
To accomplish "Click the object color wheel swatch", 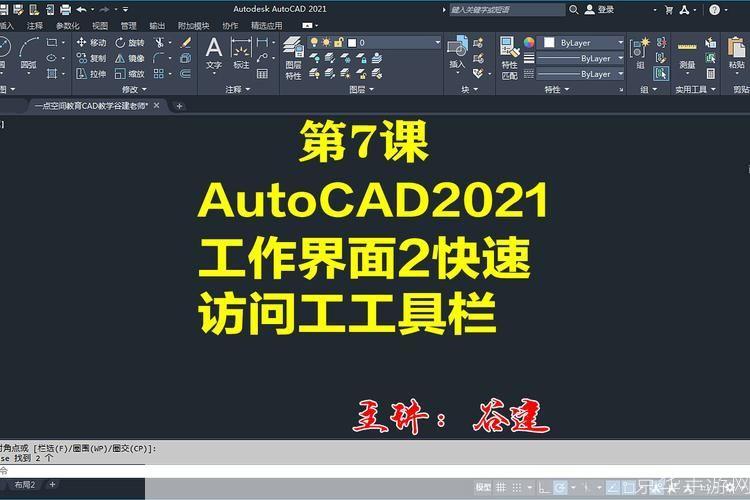I will click(529, 43).
